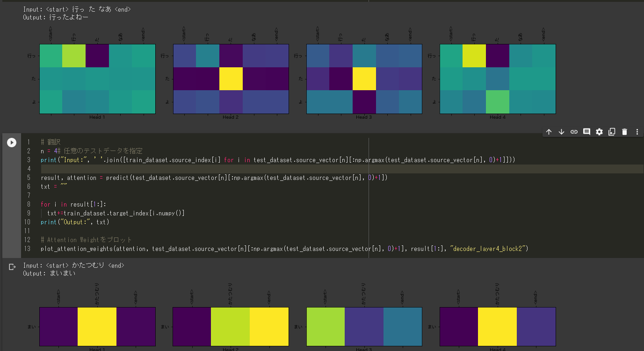Image resolution: width=644 pixels, height=351 pixels.
Task: Add a comment to the cell
Action: point(587,132)
